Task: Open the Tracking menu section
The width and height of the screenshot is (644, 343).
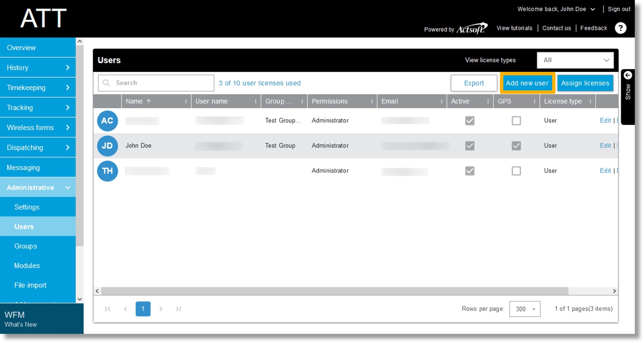Action: (x=38, y=107)
